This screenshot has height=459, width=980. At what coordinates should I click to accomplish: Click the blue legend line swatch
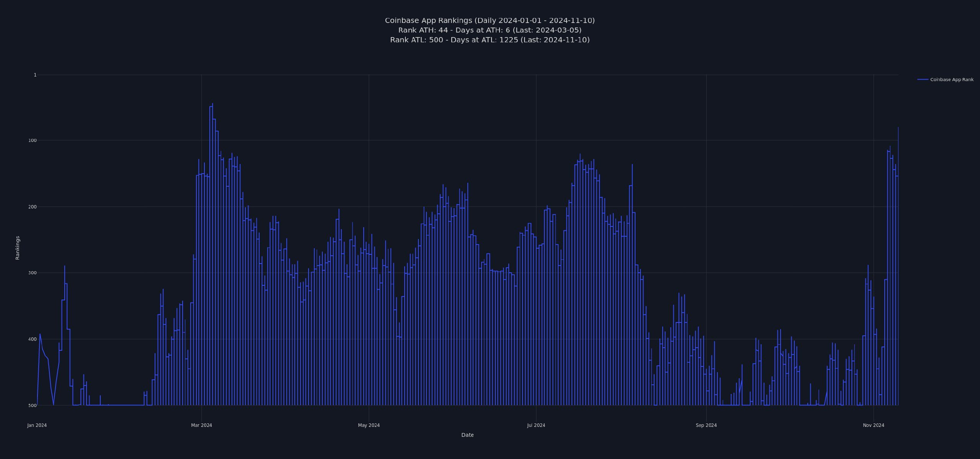coord(923,80)
